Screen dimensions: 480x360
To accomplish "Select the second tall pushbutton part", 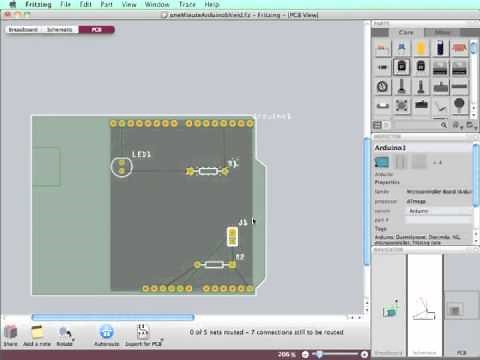I will [421, 86].
